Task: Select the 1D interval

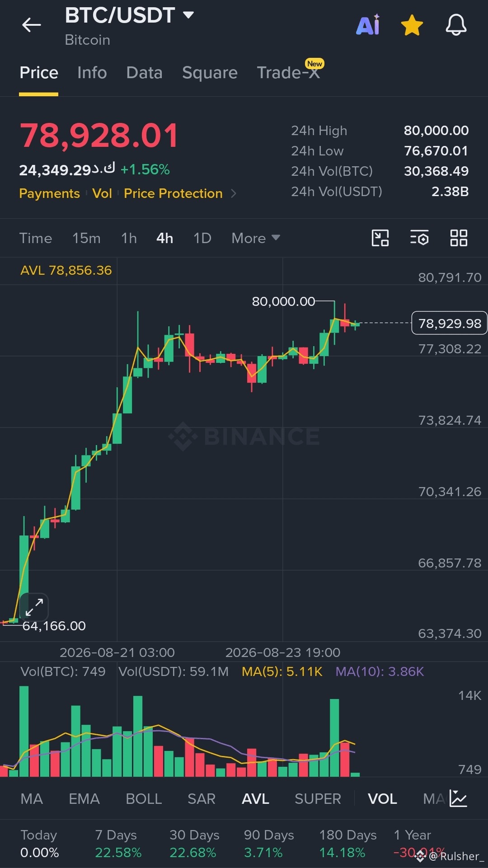Action: (x=202, y=238)
